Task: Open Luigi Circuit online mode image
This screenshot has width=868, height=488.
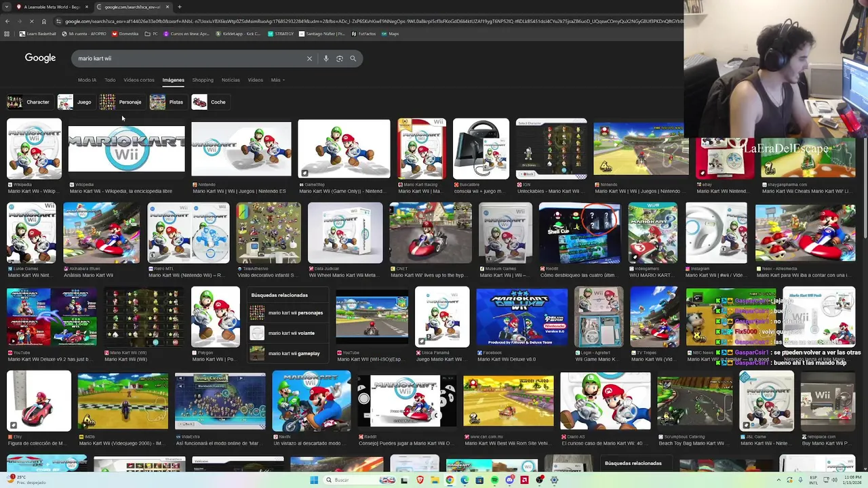Action: [x=220, y=401]
